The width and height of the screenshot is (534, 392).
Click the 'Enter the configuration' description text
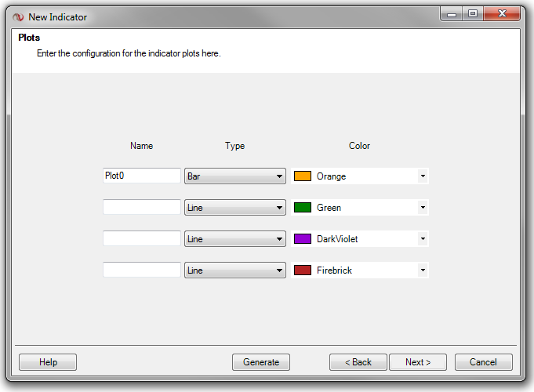129,53
